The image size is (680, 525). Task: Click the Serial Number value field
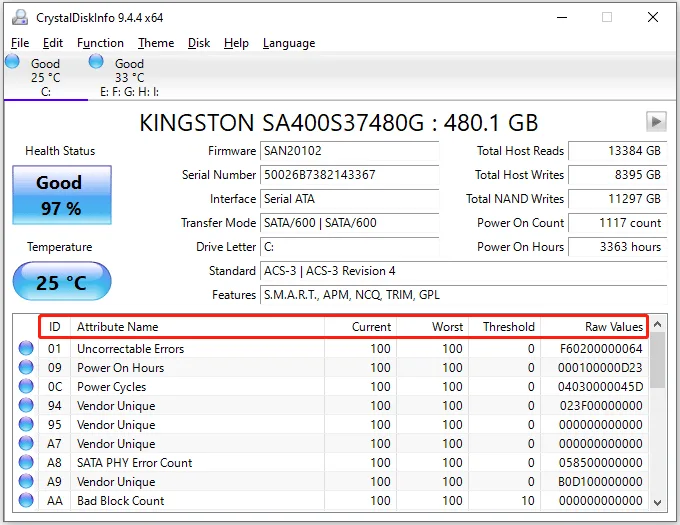pyautogui.click(x=348, y=175)
